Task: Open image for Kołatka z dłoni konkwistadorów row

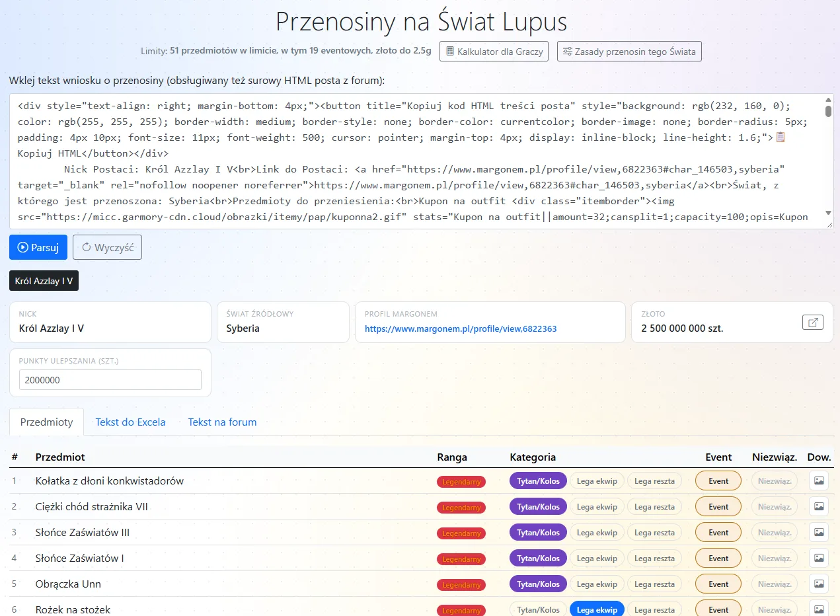Action: click(x=819, y=481)
